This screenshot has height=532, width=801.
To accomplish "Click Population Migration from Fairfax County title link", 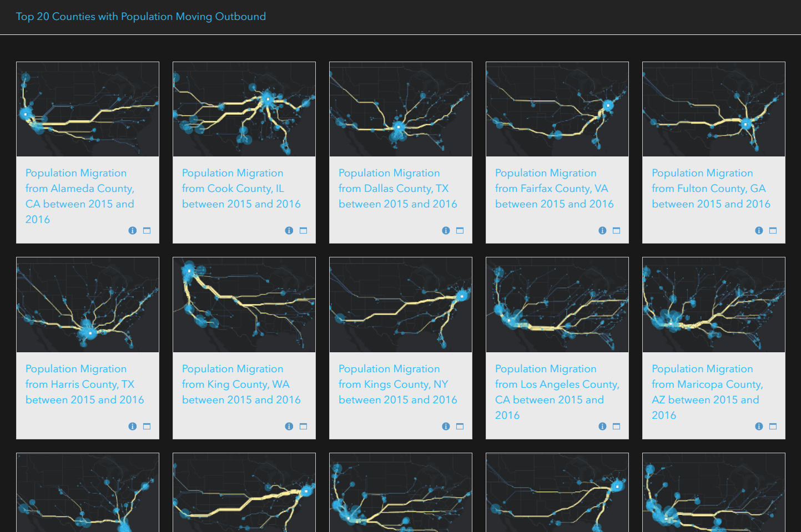I will pos(555,189).
